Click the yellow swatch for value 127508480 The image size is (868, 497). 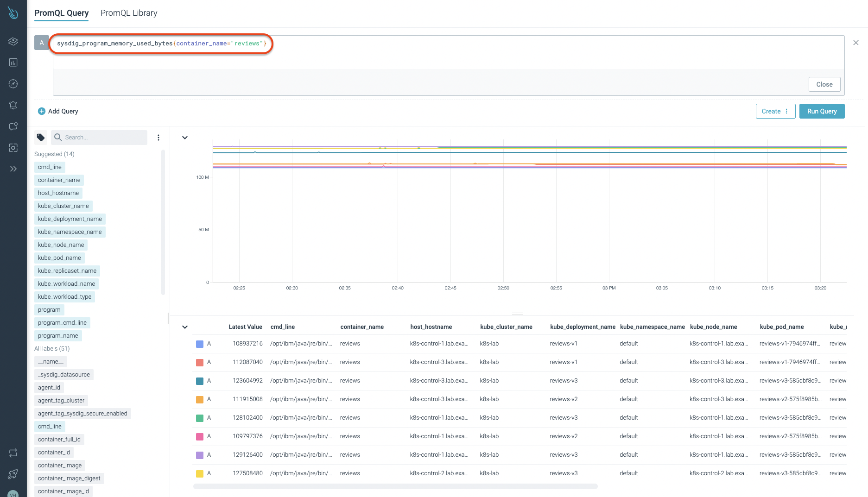(200, 474)
